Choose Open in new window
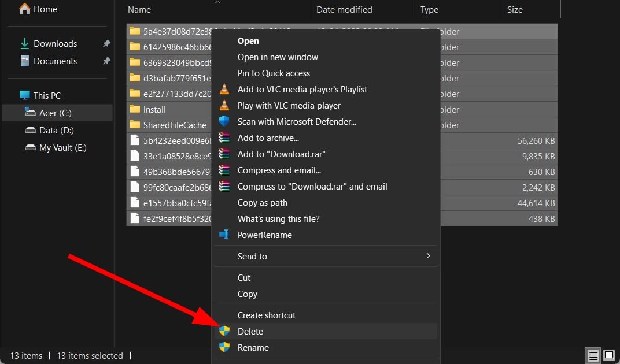The height and width of the screenshot is (364, 620). (278, 57)
